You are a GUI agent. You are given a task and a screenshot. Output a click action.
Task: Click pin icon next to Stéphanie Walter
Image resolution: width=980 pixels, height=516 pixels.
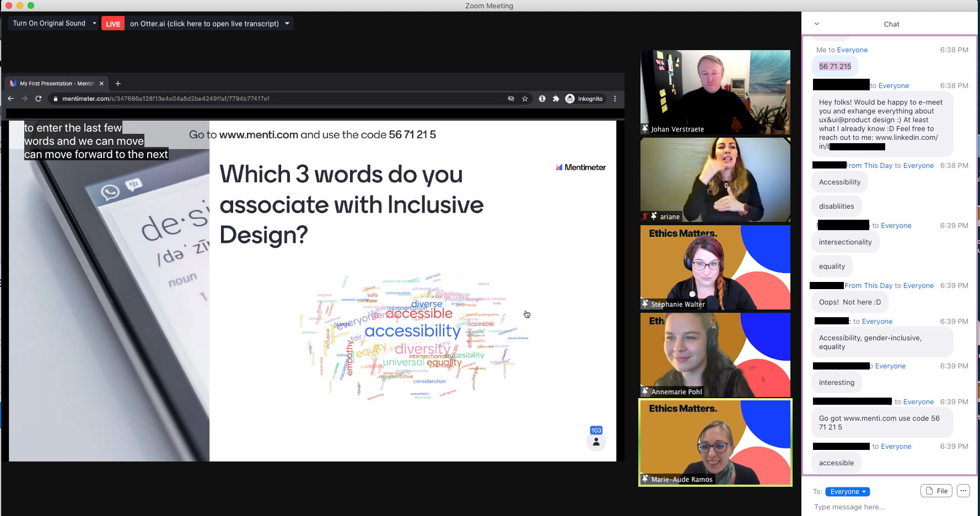click(x=645, y=303)
